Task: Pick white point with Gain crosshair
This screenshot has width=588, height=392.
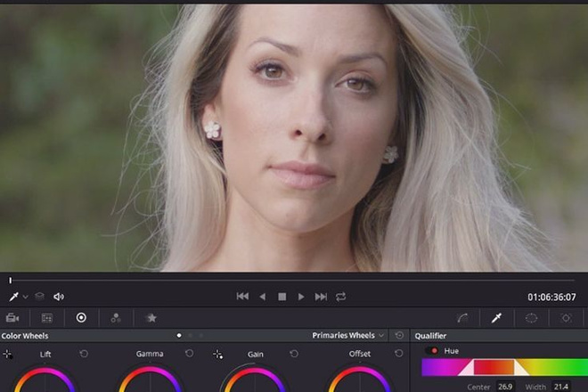Action: tap(218, 354)
